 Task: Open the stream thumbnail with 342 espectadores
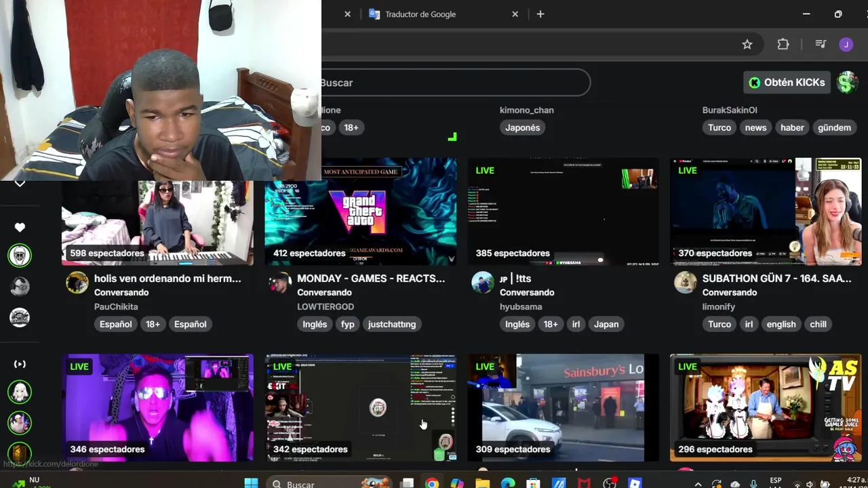point(360,407)
